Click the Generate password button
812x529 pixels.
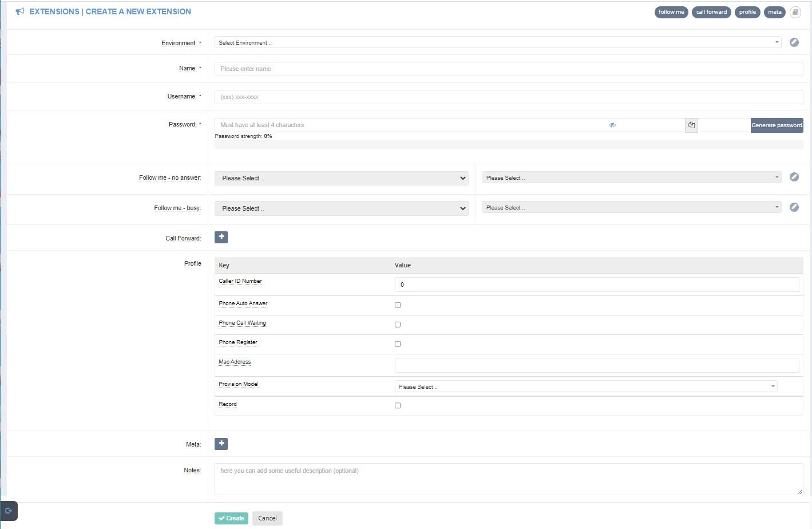click(777, 125)
